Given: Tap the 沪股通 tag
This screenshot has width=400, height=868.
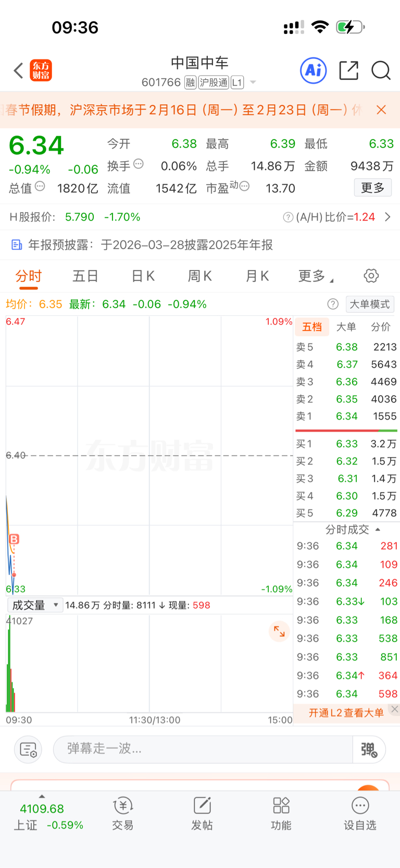Looking at the screenshot, I should click(x=214, y=82).
